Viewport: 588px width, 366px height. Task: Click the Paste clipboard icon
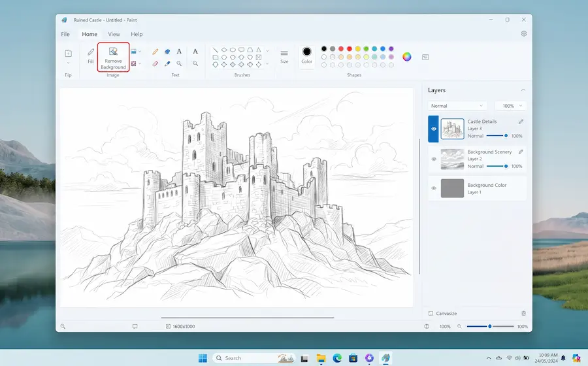[x=68, y=53]
